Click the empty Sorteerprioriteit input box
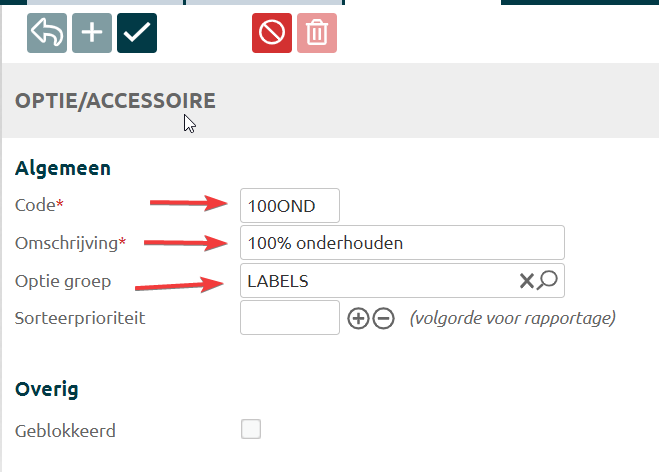 [290, 318]
